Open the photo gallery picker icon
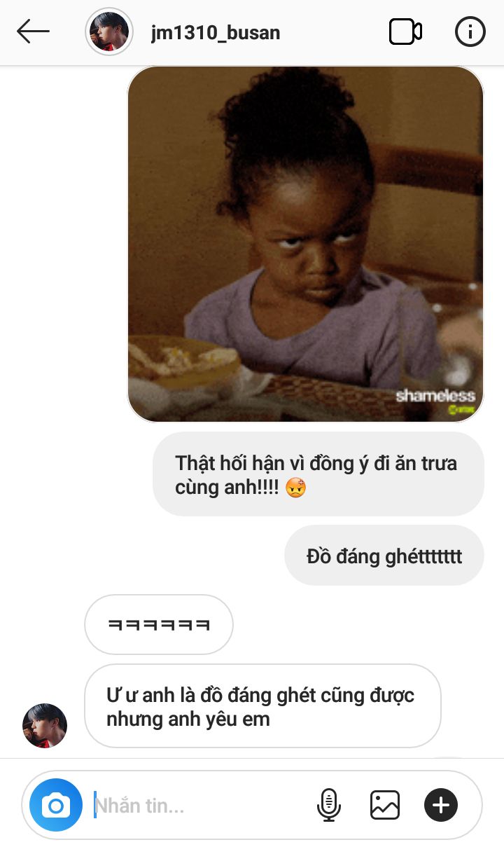 [x=385, y=805]
